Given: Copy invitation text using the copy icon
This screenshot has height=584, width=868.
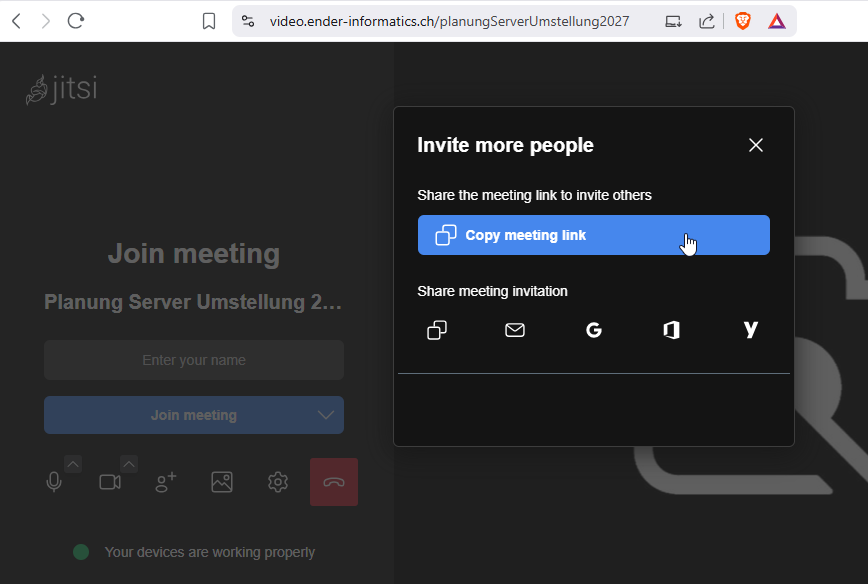Looking at the screenshot, I should (437, 330).
